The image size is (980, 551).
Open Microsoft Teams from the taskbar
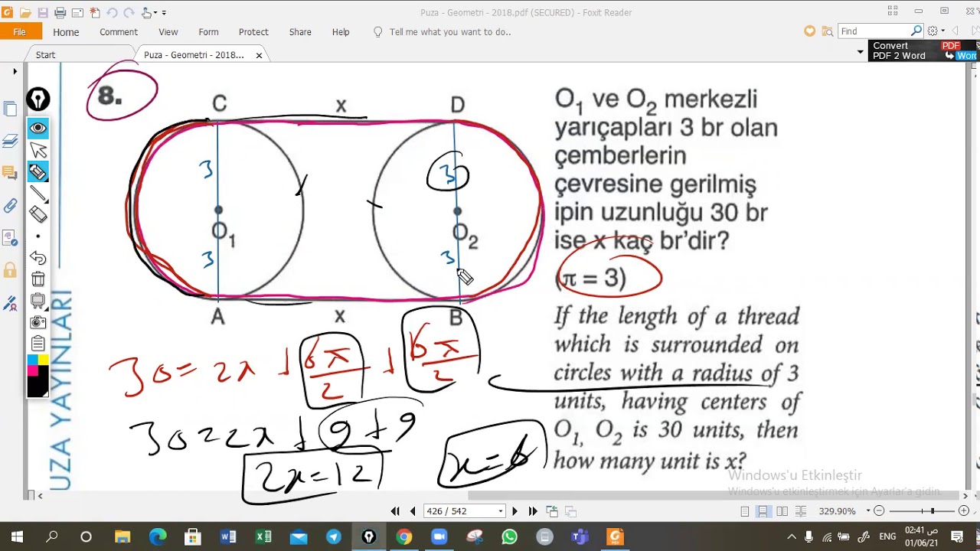580,537
